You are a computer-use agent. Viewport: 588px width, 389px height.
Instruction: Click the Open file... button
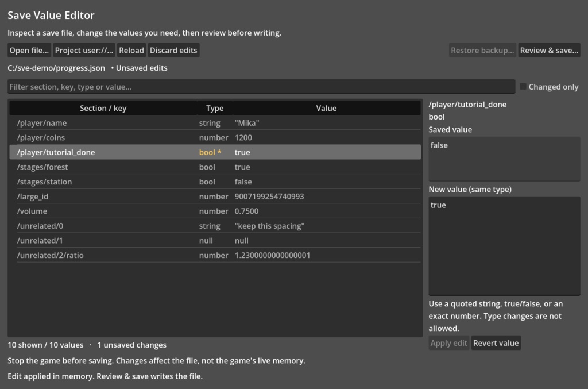pos(29,50)
